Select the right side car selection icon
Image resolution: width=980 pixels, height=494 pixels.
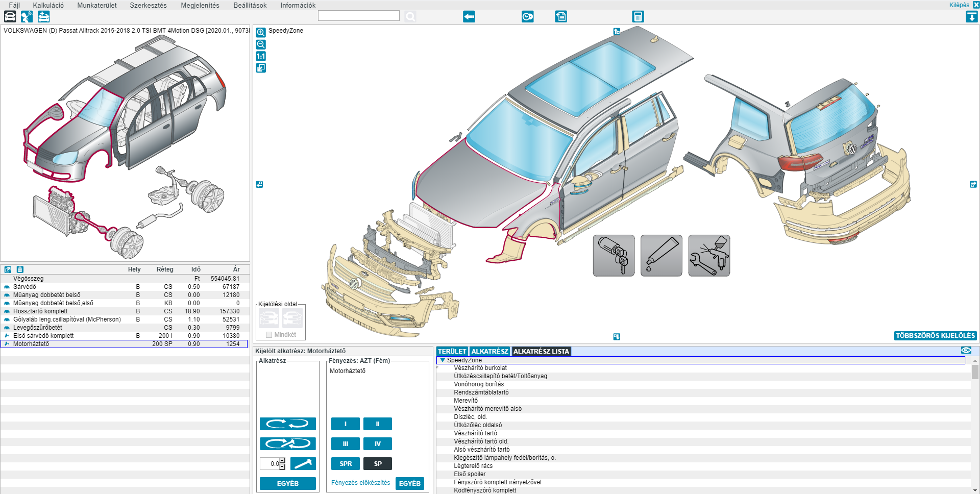(292, 318)
